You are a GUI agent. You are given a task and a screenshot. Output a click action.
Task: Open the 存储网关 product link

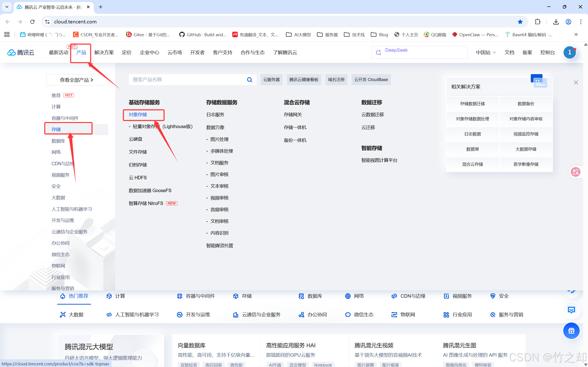[293, 115]
